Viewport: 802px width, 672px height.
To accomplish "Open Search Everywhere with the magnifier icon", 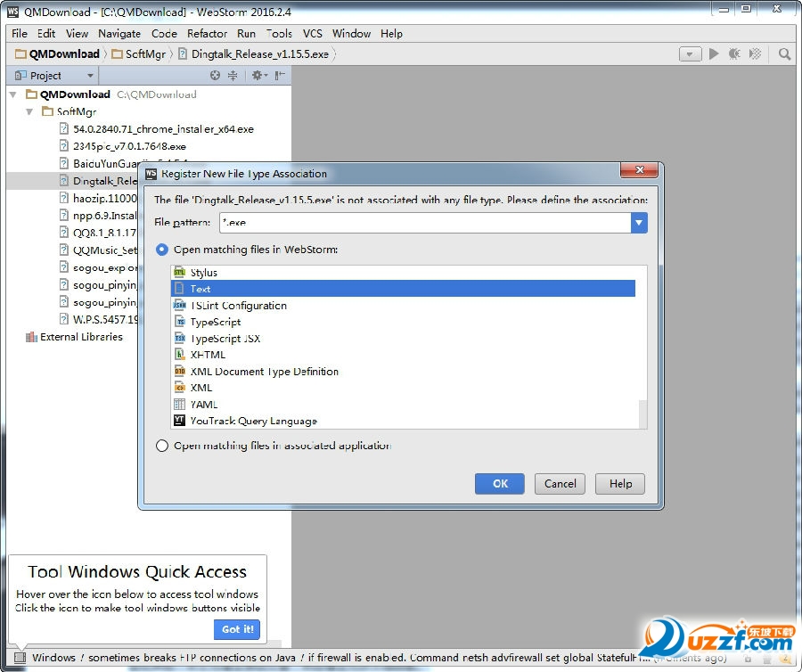I will point(784,53).
